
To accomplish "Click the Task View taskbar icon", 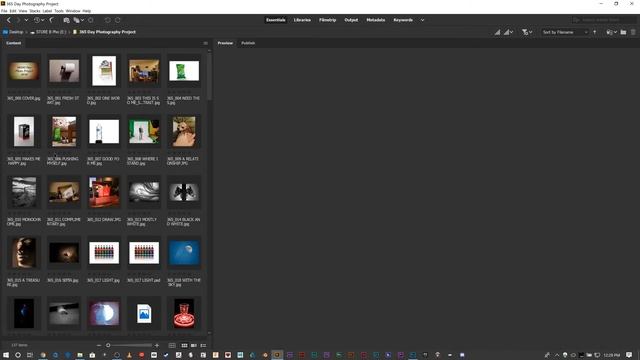I will pyautogui.click(x=30, y=355).
